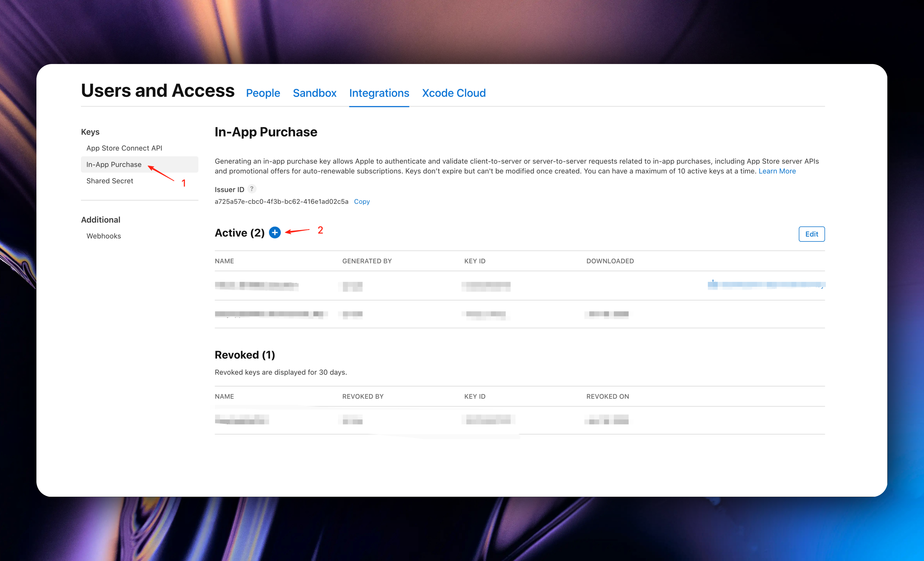This screenshot has width=924, height=561.
Task: Open the People tab
Action: (x=262, y=93)
